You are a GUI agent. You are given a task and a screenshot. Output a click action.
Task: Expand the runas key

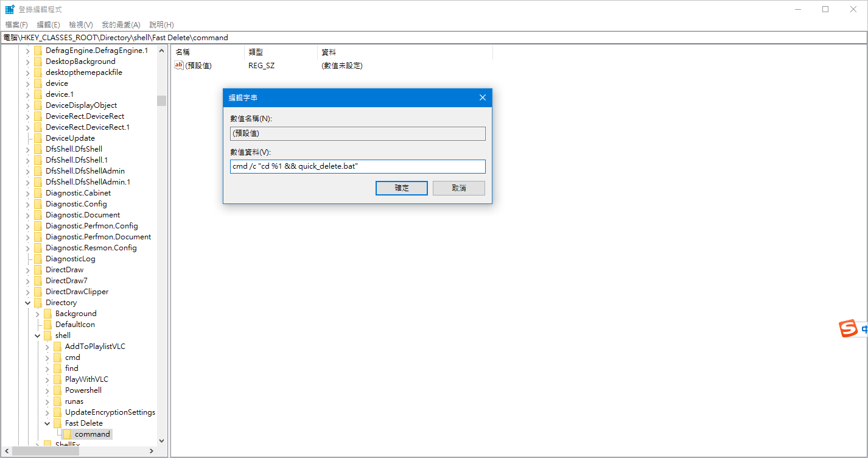[x=47, y=401]
